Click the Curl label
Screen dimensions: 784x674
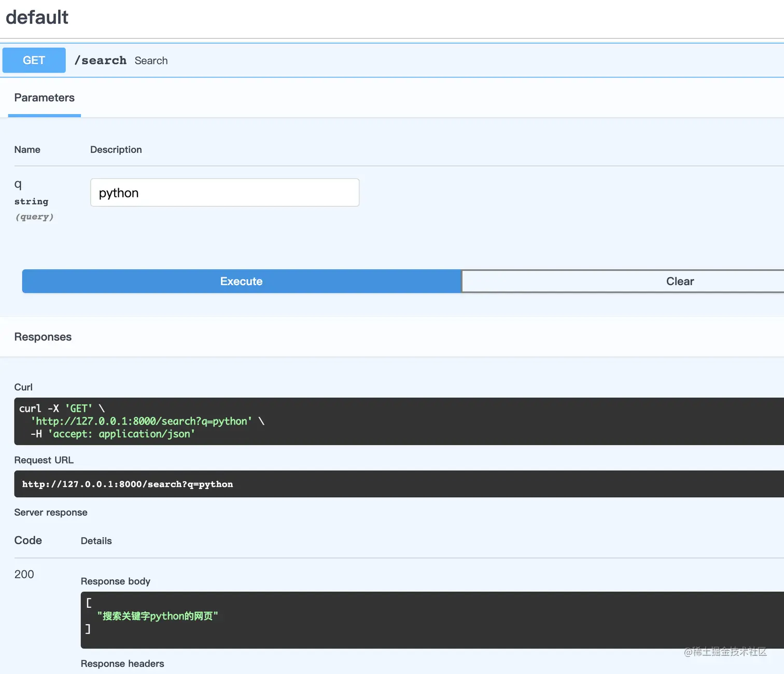coord(23,387)
